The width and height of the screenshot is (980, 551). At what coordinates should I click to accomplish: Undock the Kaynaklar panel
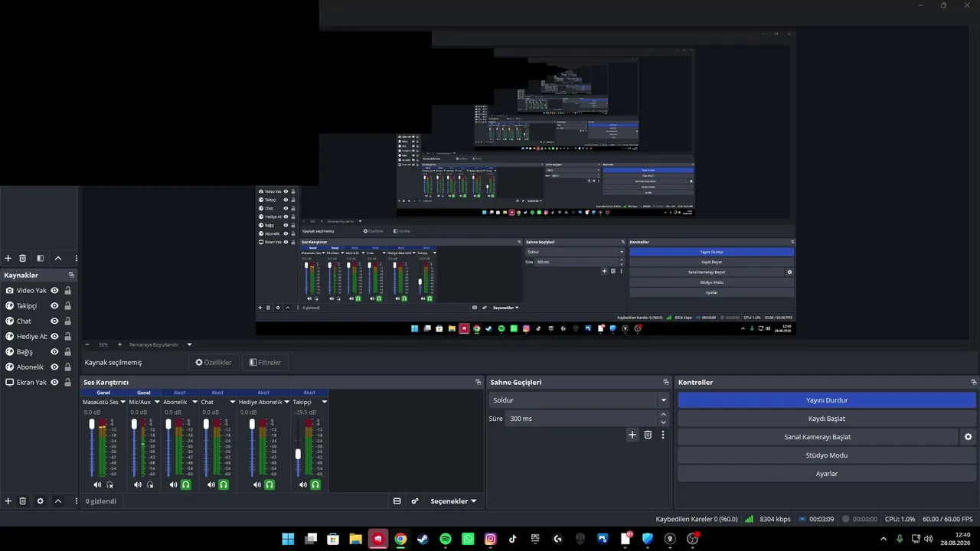pos(71,275)
